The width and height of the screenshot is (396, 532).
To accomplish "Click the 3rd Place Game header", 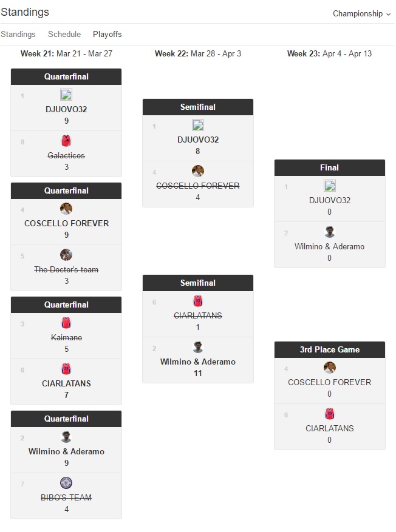I will (x=330, y=349).
